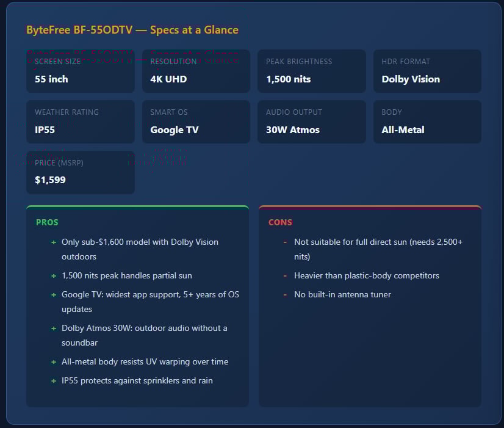This screenshot has width=504, height=428.
Task: Click the HDR Format Dolby Vision card
Action: 427,71
